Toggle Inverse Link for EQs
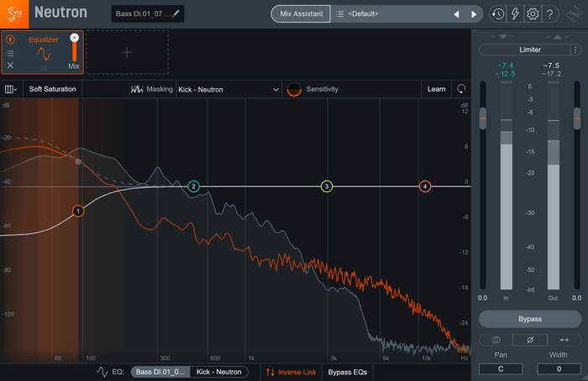 (x=291, y=372)
